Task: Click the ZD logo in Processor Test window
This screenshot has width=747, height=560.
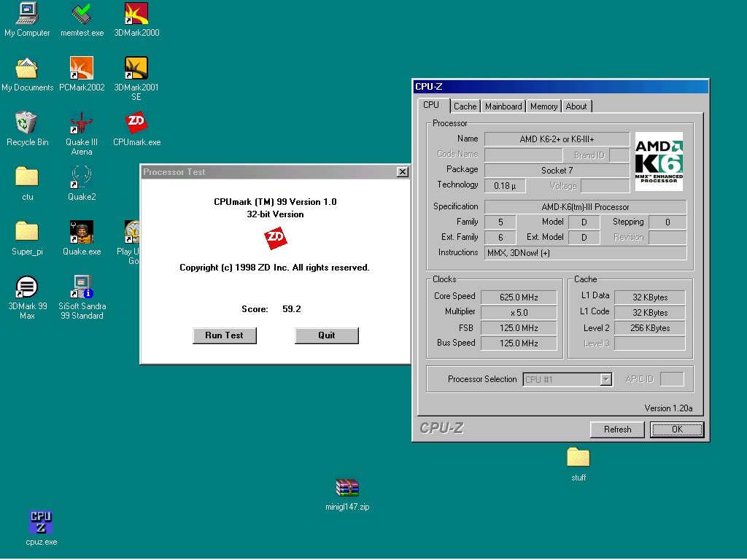Action: click(275, 238)
